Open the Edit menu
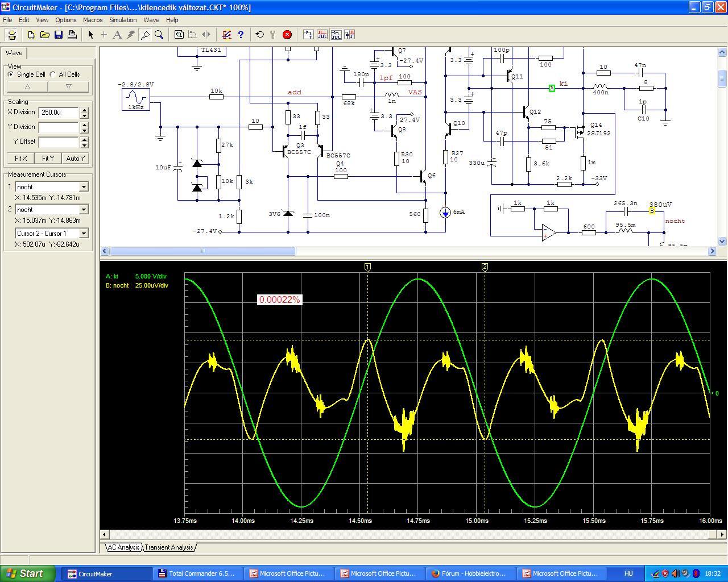728x582 pixels. coord(24,20)
